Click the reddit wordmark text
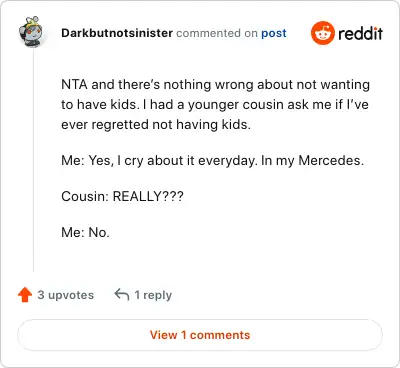 (x=360, y=33)
